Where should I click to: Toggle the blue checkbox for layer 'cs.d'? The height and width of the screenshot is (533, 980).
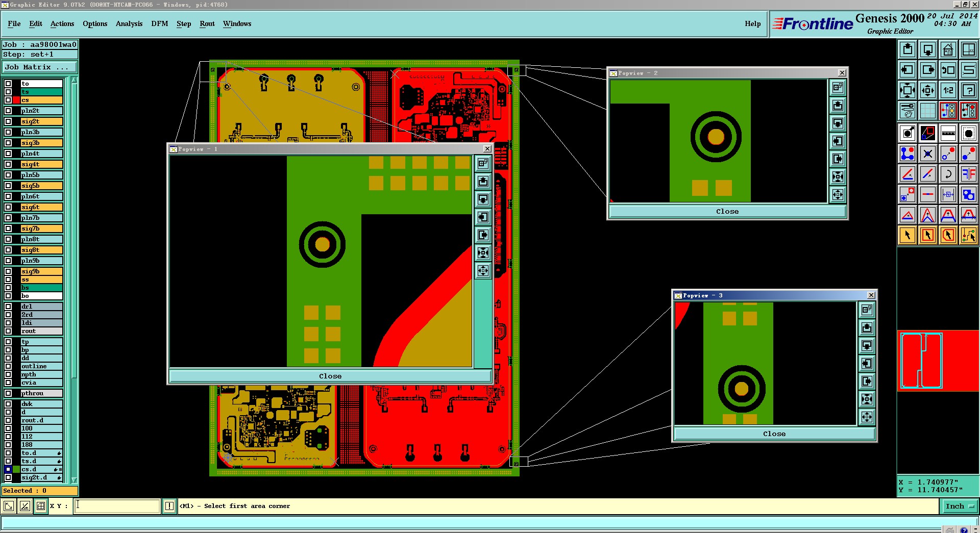tap(8, 469)
